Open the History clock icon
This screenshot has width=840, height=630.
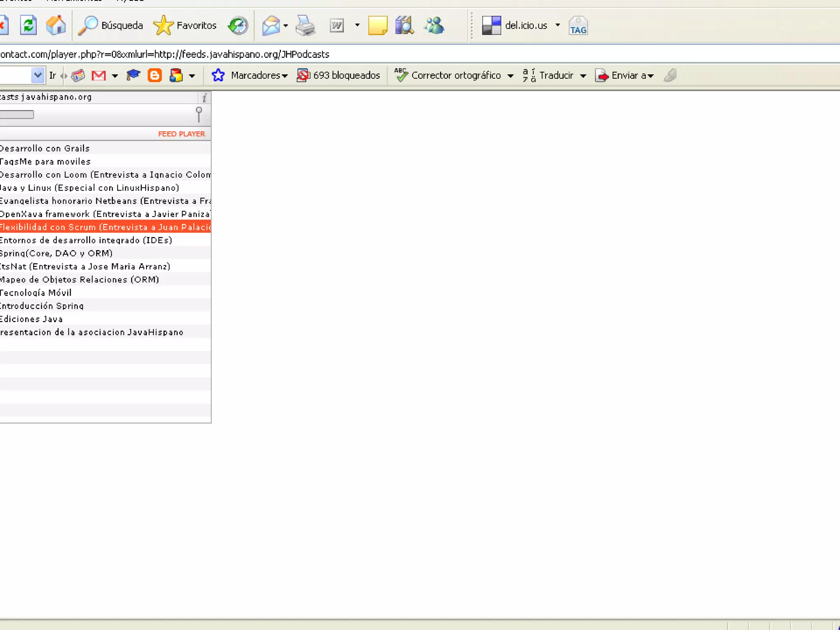click(x=238, y=25)
